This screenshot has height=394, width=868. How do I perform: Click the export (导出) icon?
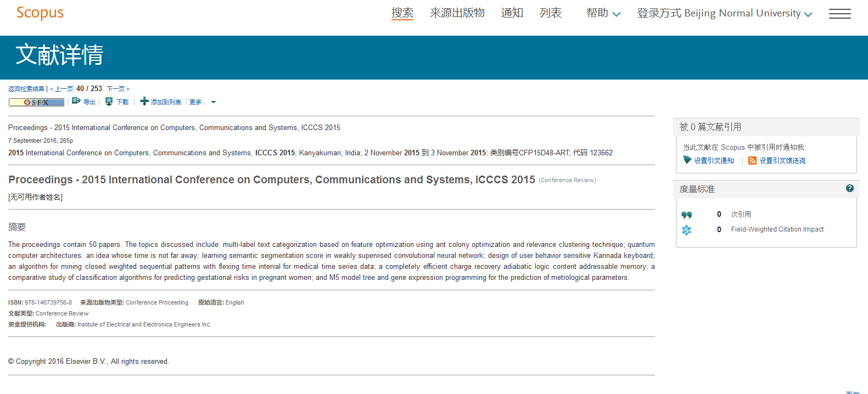[x=76, y=101]
